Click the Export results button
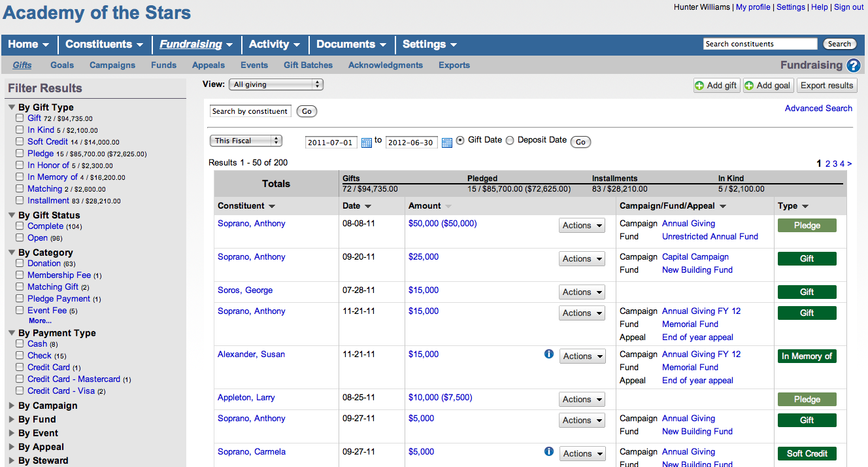868x467 pixels. pyautogui.click(x=827, y=85)
